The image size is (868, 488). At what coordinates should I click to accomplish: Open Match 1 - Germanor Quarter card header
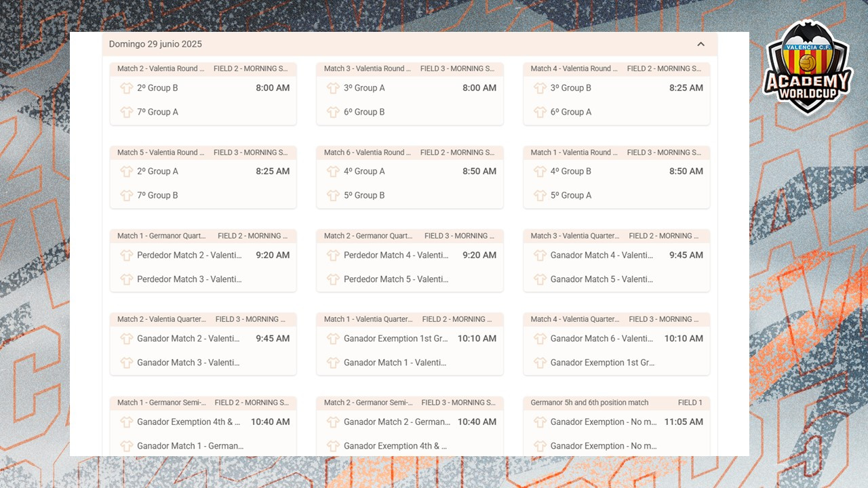point(203,236)
